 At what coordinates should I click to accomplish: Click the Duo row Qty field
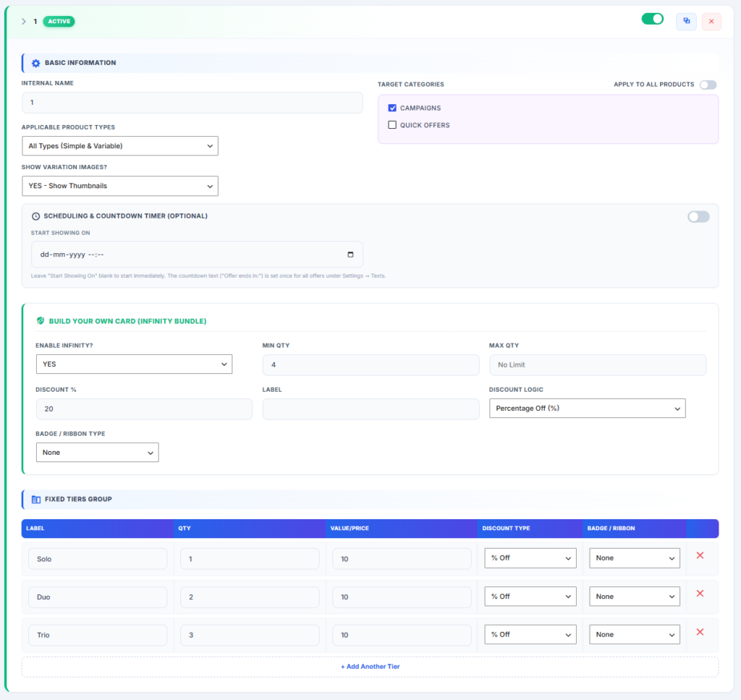pos(250,597)
